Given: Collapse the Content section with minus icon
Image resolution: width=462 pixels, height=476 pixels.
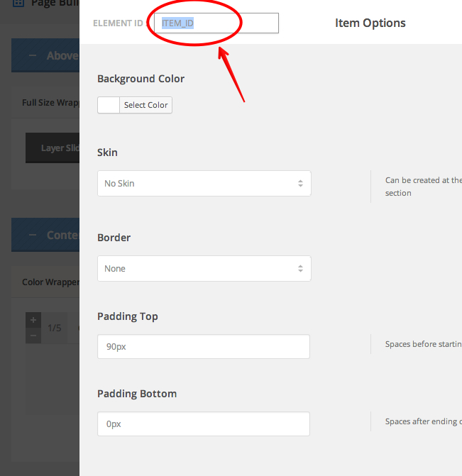Looking at the screenshot, I should point(33,236).
